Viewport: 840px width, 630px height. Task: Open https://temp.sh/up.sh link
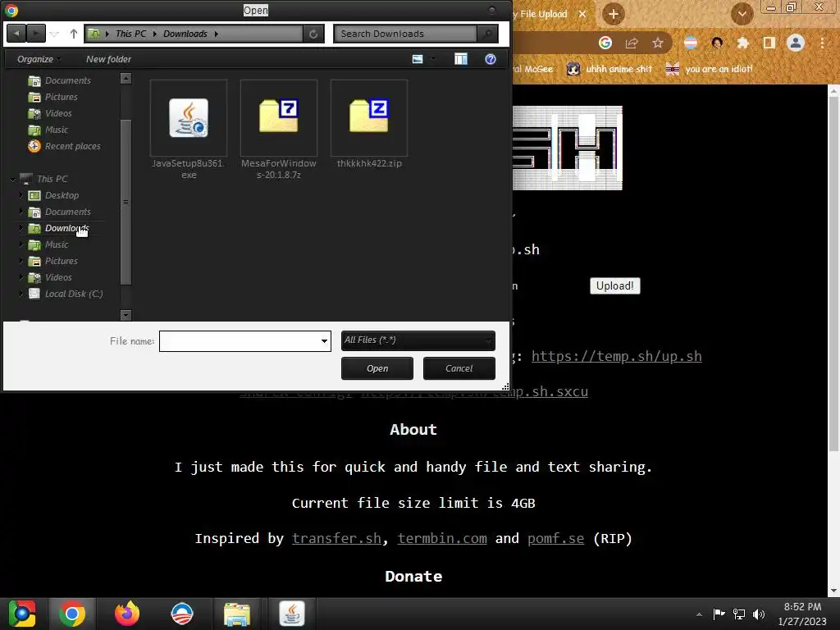tap(617, 356)
